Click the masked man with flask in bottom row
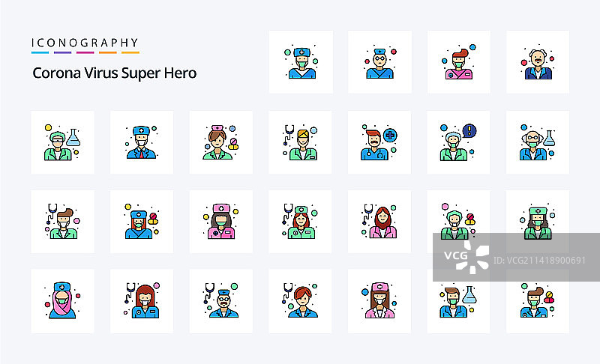This screenshot has width=600, height=364. [458, 302]
